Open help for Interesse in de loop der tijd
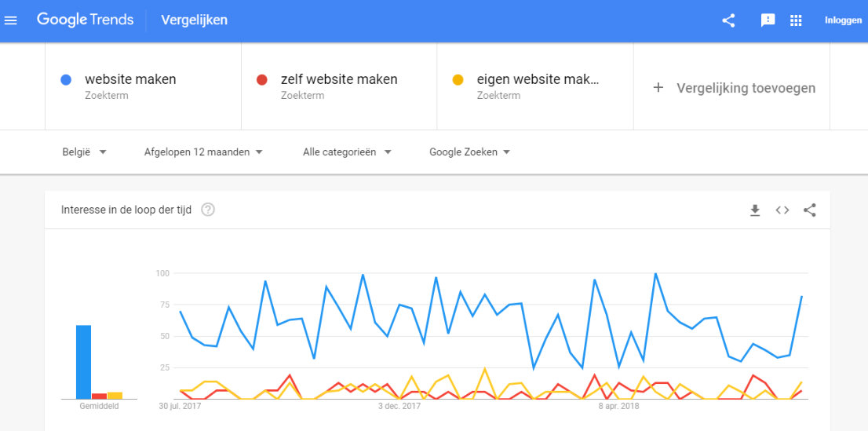The height and width of the screenshot is (431, 868). [208, 210]
